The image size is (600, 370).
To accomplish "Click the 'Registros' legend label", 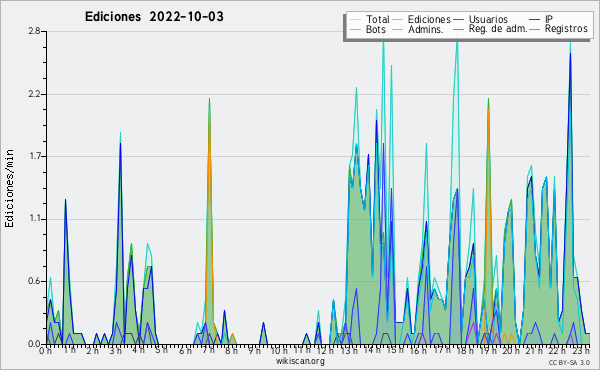I will (x=566, y=29).
